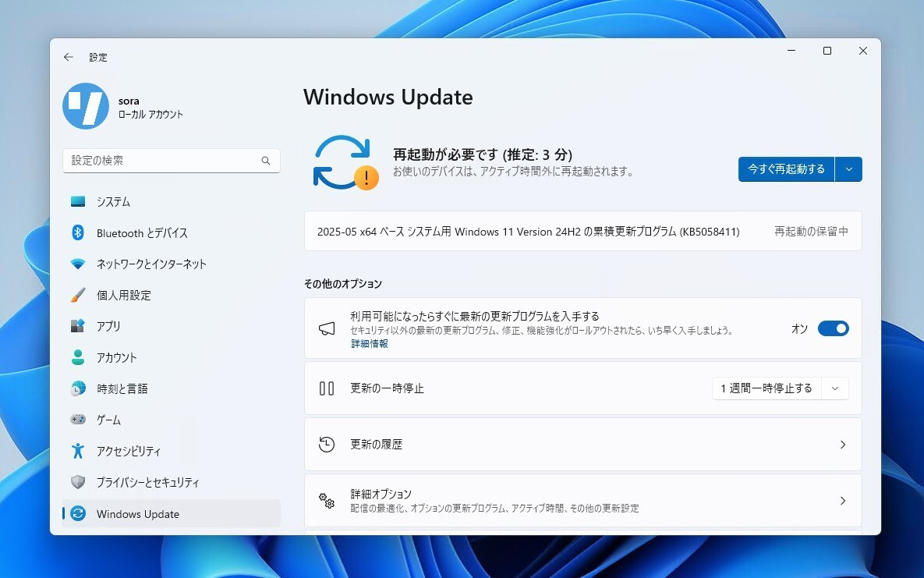Click the pause icon beside 更新の一時停止
Viewport: 924px width, 578px height.
tap(327, 388)
